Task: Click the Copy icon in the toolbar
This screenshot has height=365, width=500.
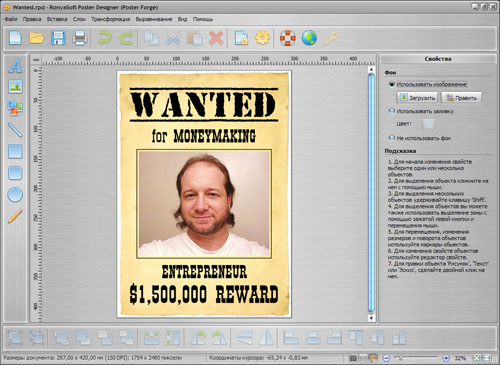Action: click(151, 38)
